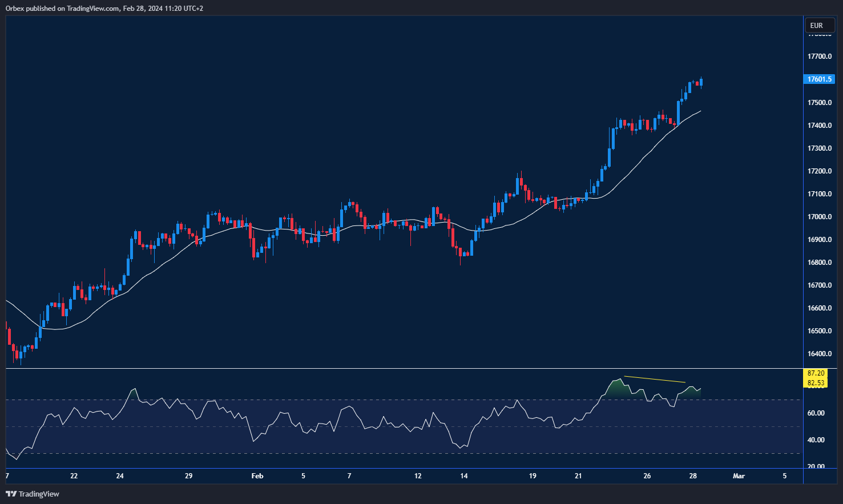Viewport: 843px width, 504px height.
Task: Select the latest candlestick on the chart
Action: tap(701, 83)
